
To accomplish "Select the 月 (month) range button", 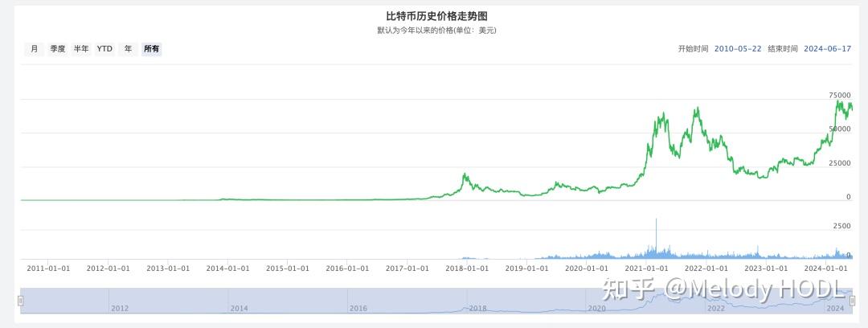I will (x=34, y=49).
